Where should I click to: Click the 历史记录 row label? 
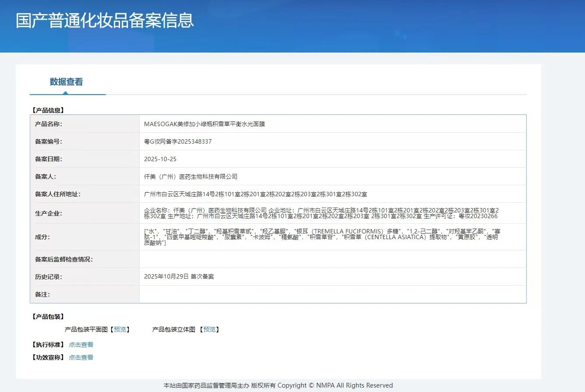point(49,277)
